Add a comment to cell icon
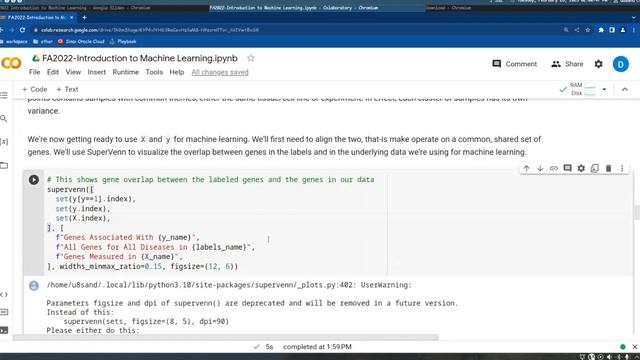This screenshot has height=360, width=640. 567,168
